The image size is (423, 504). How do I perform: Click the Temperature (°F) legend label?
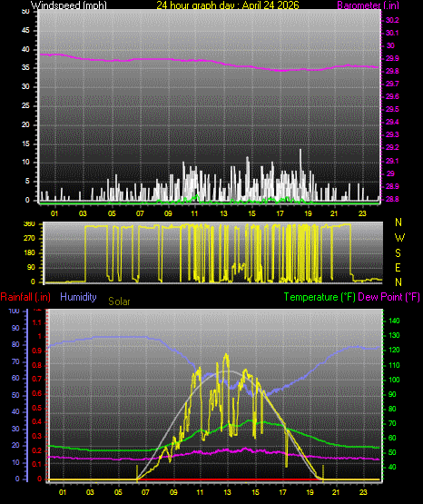click(x=320, y=297)
